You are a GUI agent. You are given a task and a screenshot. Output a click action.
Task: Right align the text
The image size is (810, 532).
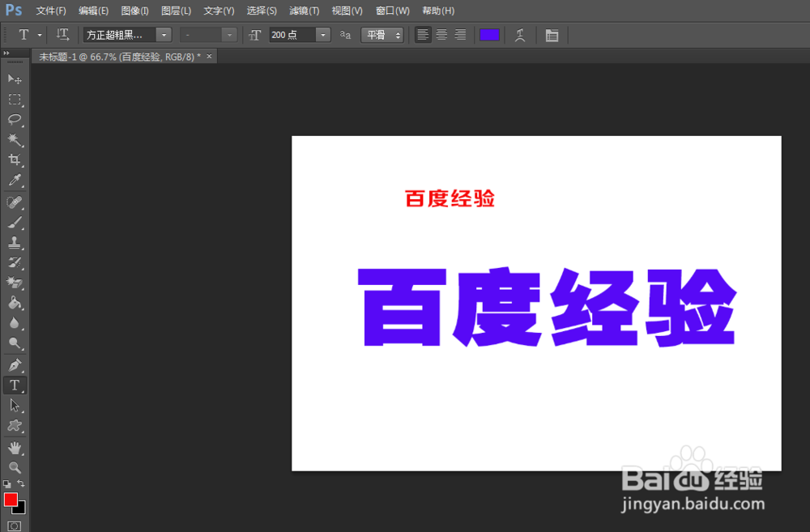pyautogui.click(x=460, y=35)
